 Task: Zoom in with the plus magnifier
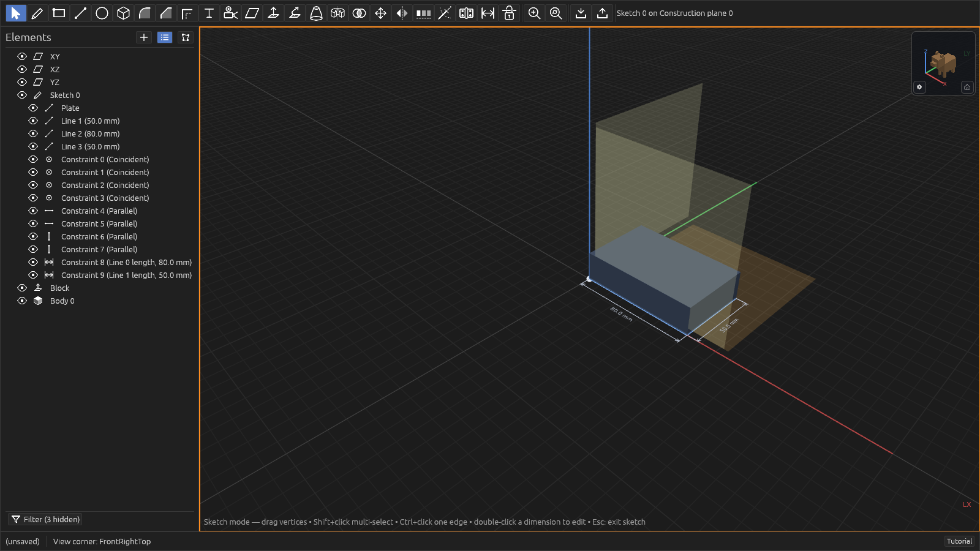pos(534,13)
